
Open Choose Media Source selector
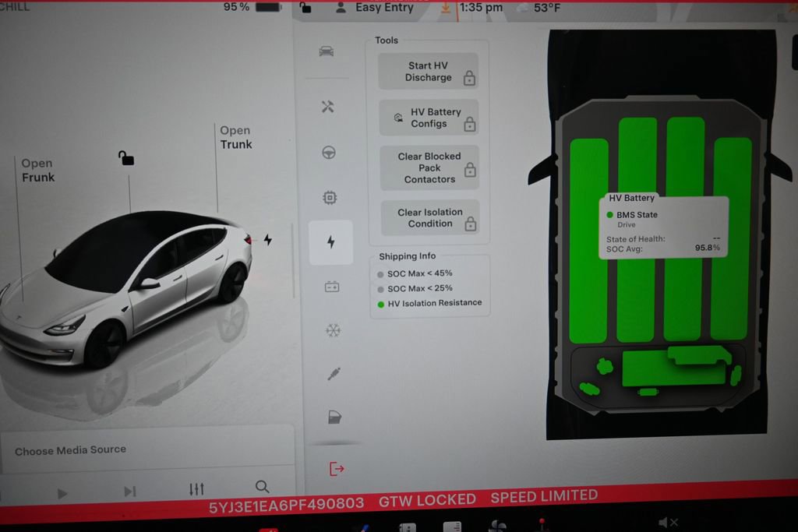[x=69, y=449]
